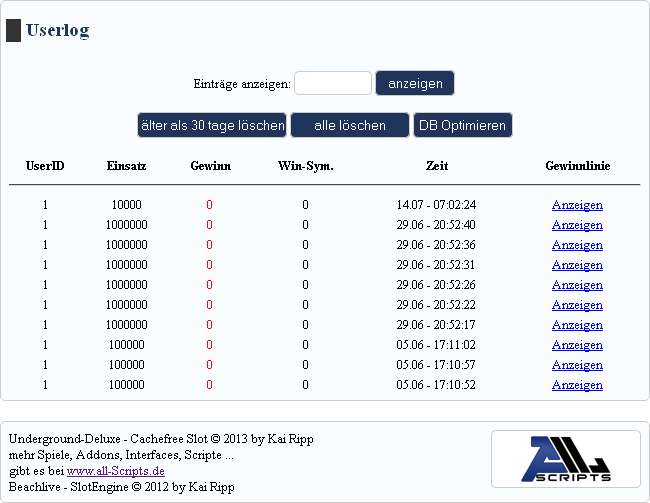Open Anzeigen link for 29.06 - 20:52:26
This screenshot has height=503, width=650.
tap(577, 285)
